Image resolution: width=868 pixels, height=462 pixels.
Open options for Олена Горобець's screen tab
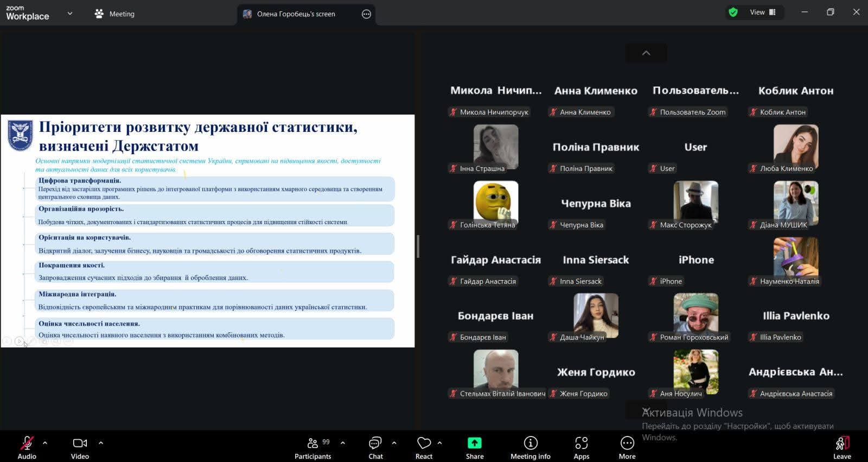pyautogui.click(x=366, y=14)
